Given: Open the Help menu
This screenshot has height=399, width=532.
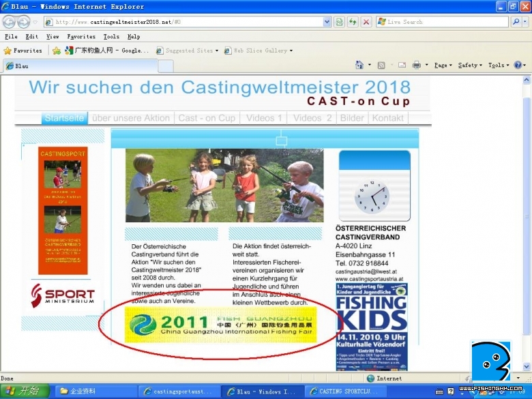Looking at the screenshot, I should [134, 37].
